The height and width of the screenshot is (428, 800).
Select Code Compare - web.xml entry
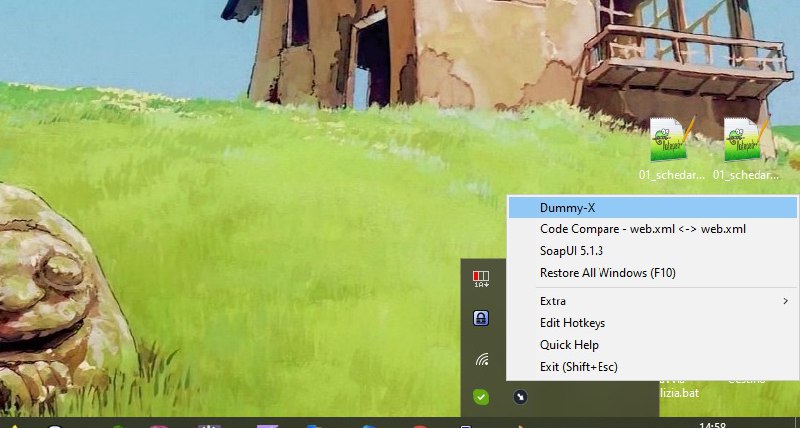click(653, 229)
